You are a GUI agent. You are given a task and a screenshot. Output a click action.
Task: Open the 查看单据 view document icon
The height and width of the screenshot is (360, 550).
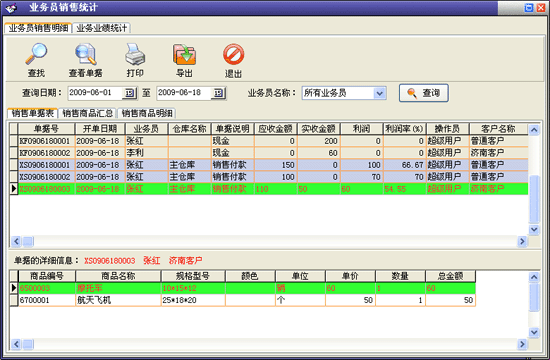[86, 54]
